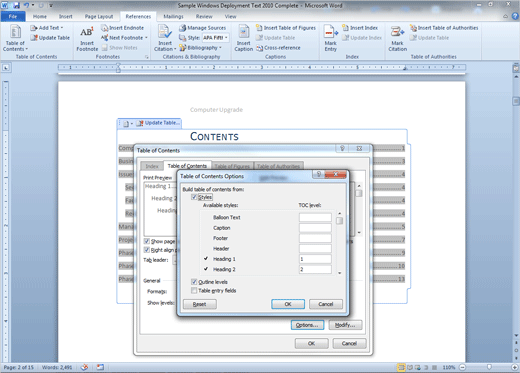Open Manage Sources

coord(203,28)
